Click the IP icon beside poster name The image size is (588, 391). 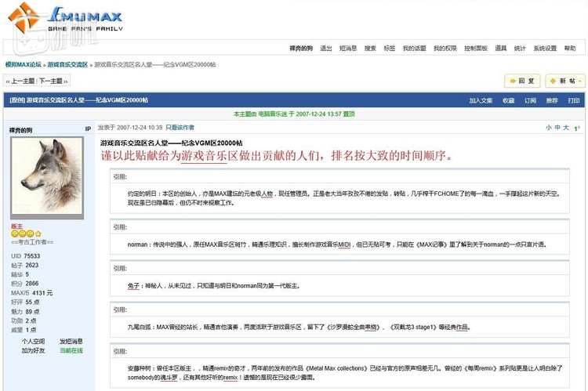click(x=88, y=129)
